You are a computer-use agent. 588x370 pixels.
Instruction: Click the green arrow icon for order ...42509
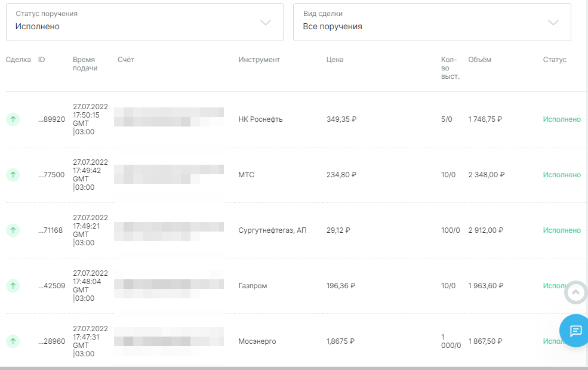[x=13, y=286]
